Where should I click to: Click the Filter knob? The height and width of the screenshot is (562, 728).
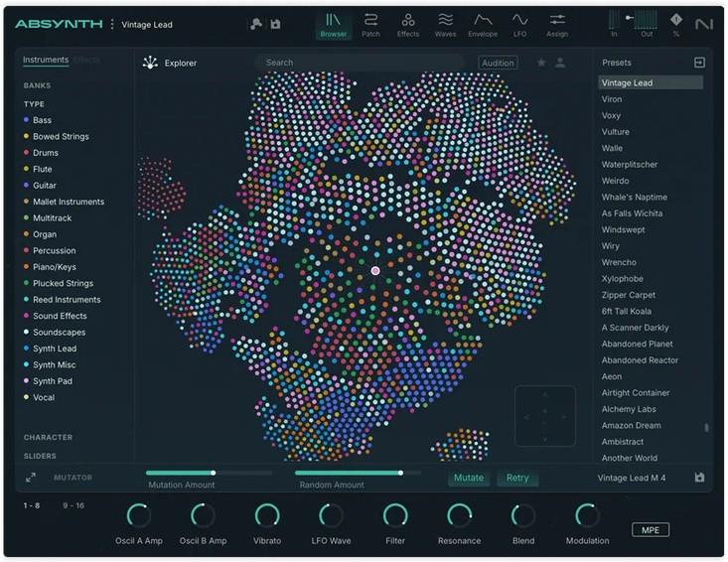(395, 515)
